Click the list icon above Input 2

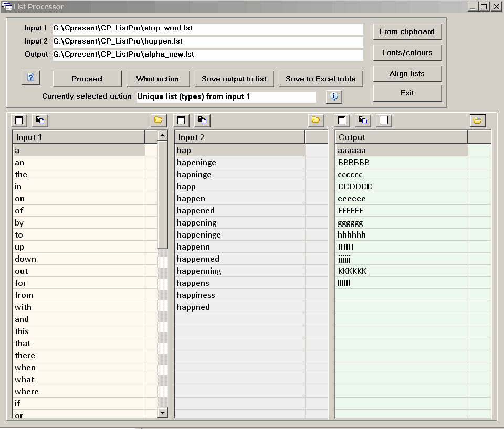[x=182, y=120]
